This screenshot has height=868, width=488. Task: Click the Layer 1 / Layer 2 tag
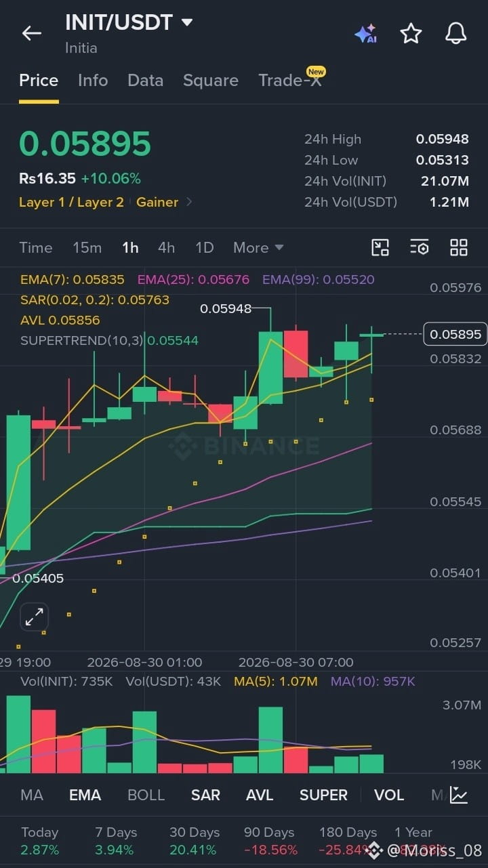tap(71, 202)
